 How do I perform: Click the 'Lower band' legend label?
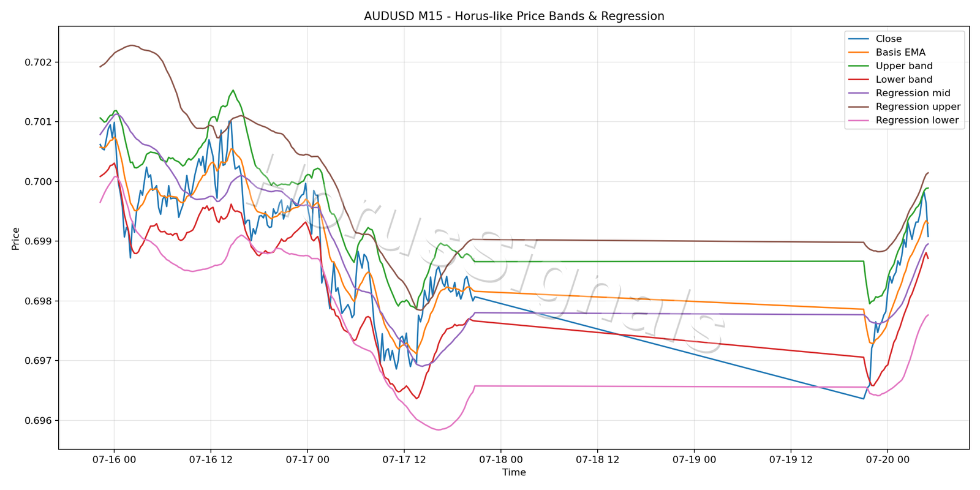904,80
